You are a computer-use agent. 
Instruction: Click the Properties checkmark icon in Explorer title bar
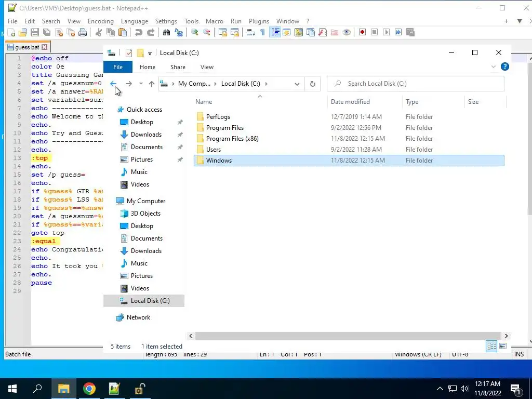click(129, 53)
